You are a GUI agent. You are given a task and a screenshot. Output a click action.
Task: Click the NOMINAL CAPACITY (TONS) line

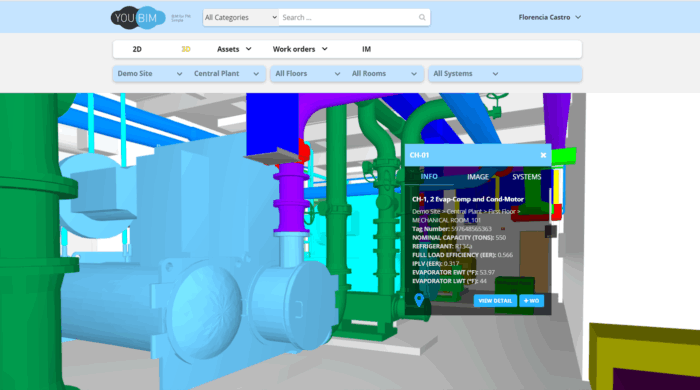pos(458,237)
